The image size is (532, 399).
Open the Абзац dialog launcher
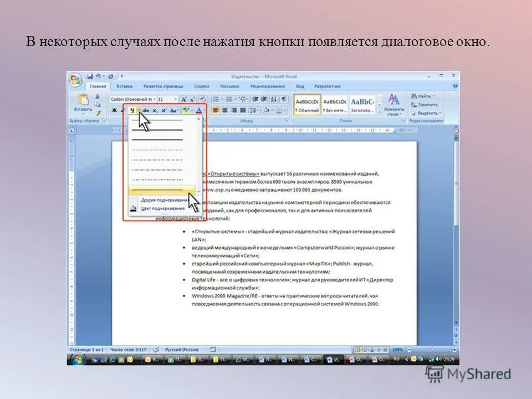click(x=287, y=121)
